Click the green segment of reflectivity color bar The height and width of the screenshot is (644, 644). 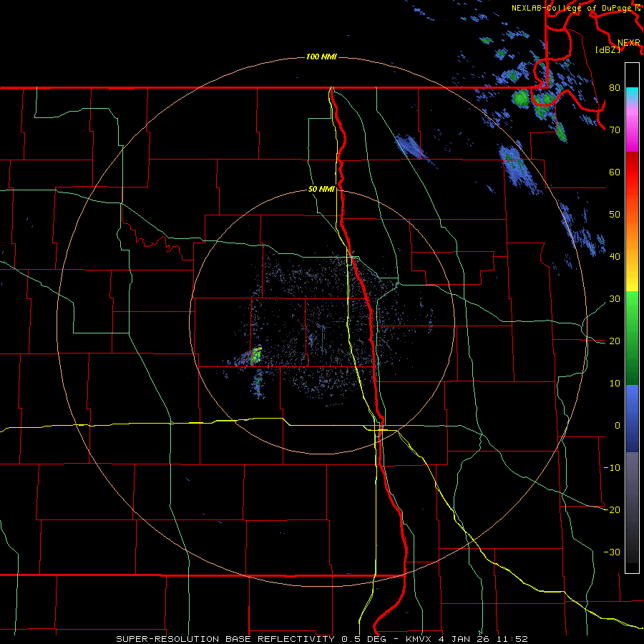[x=632, y=338]
